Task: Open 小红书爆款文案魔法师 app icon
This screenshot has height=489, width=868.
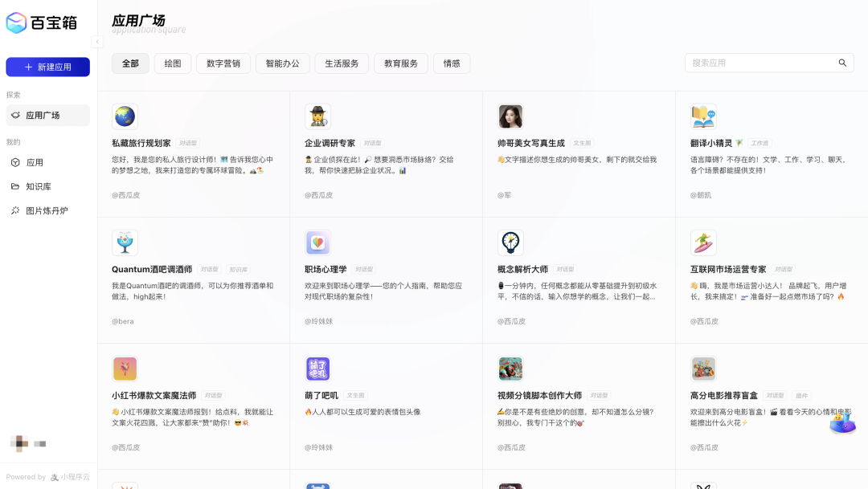Action: pyautogui.click(x=125, y=369)
